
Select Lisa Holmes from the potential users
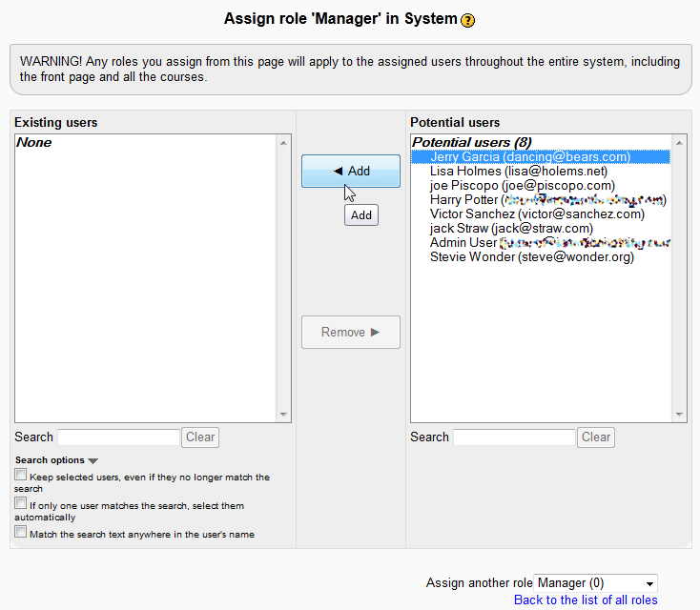[518, 172]
